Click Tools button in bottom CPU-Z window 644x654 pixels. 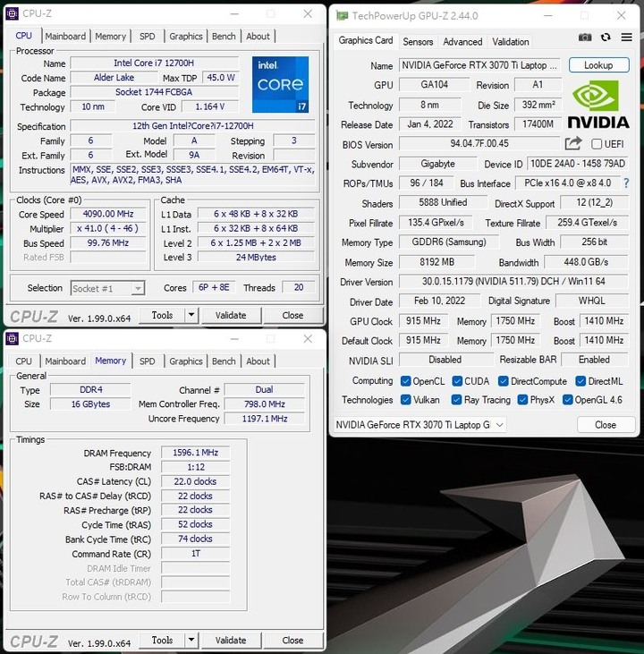(x=162, y=640)
